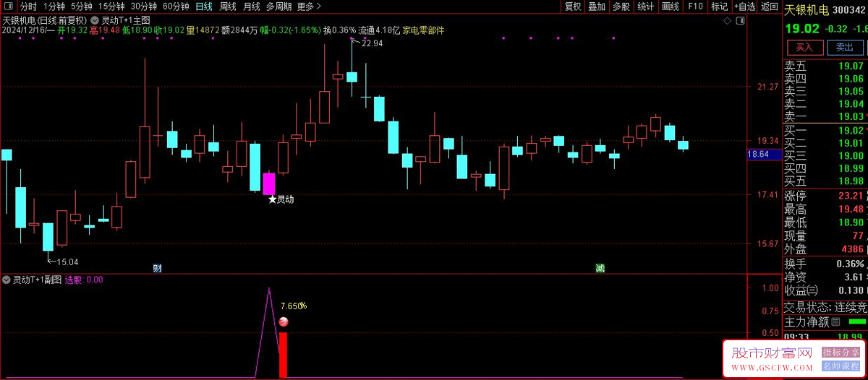Switch to 分时 intraday chart
Viewport: 868px width, 380px height.
(27, 7)
